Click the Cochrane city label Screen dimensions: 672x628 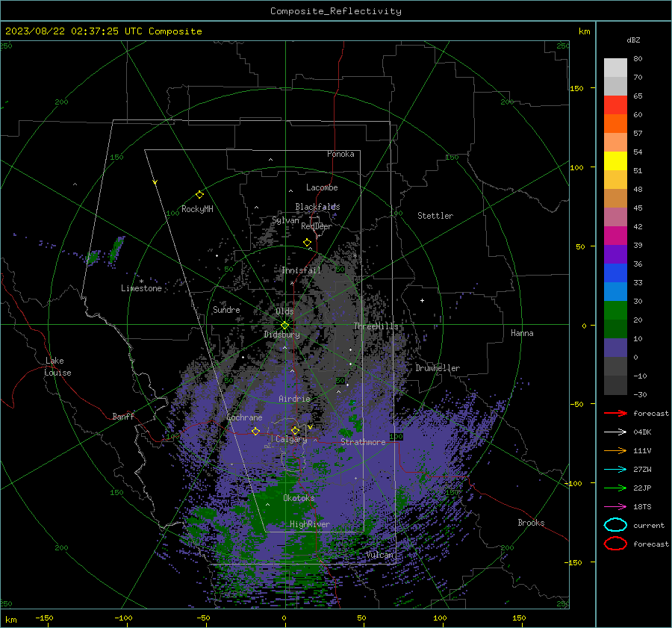click(244, 417)
